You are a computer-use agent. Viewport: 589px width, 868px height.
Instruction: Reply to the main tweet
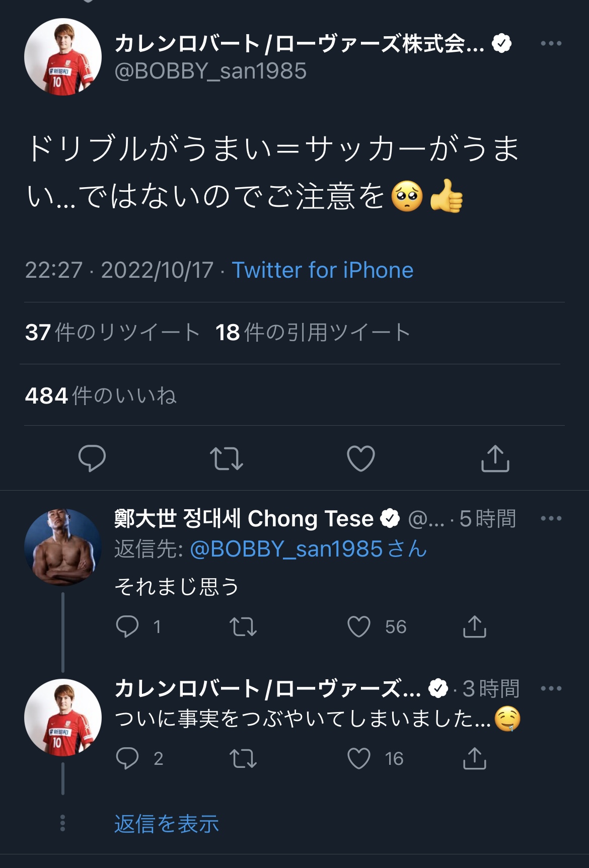[92, 458]
